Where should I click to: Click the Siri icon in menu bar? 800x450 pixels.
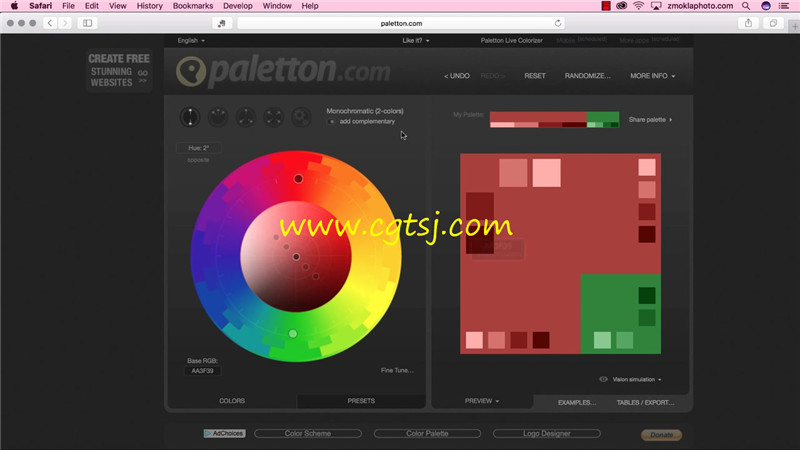[766, 6]
